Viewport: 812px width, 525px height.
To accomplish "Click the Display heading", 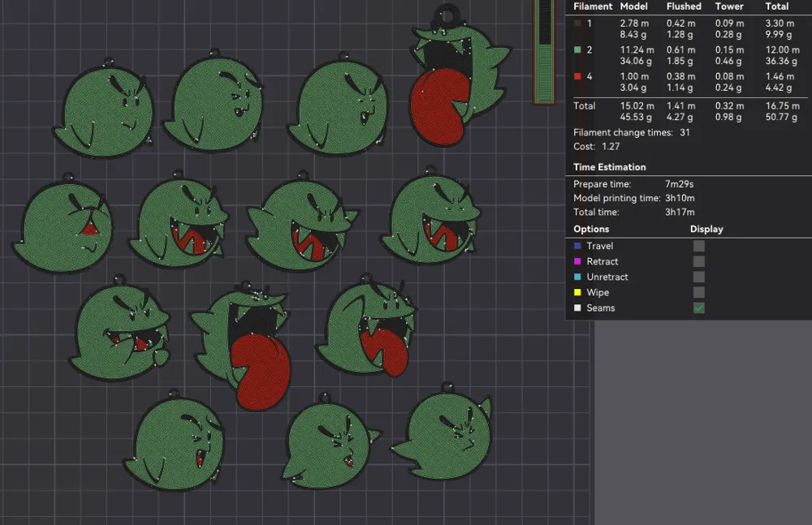I will click(x=706, y=229).
